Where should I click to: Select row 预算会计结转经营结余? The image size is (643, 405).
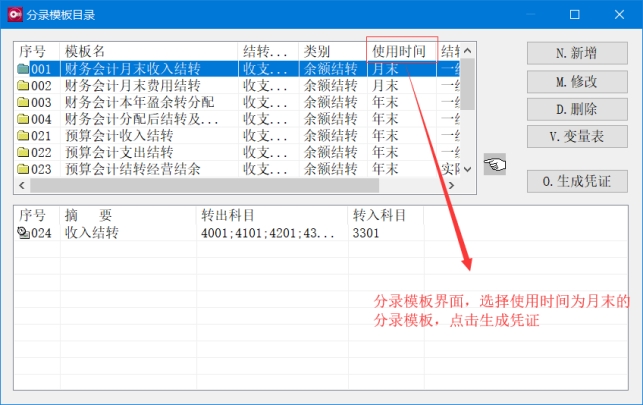(x=237, y=169)
